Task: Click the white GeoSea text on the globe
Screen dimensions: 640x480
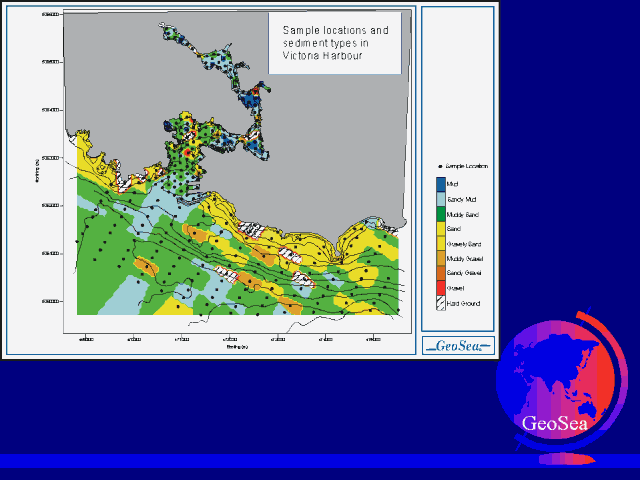Action: coord(555,421)
